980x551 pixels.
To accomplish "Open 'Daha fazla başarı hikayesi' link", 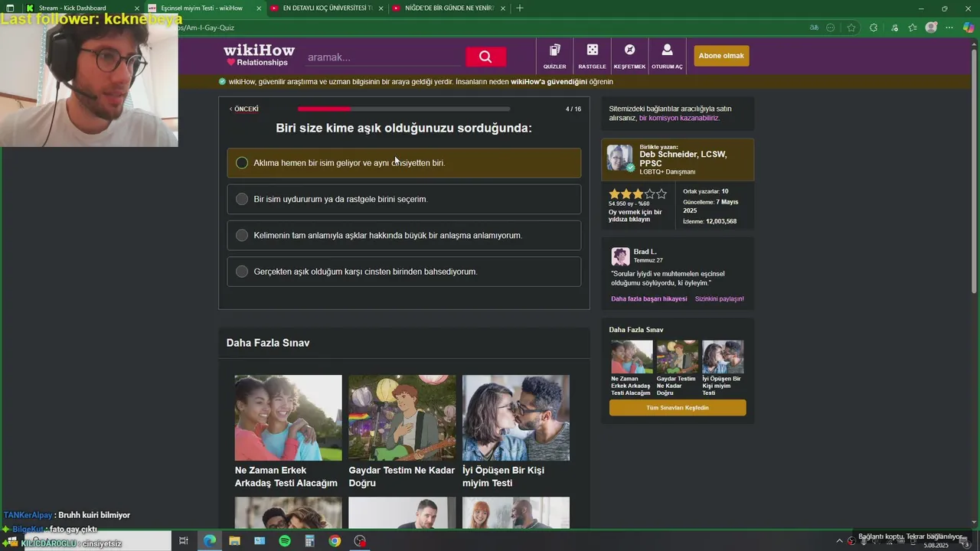I will tap(648, 299).
